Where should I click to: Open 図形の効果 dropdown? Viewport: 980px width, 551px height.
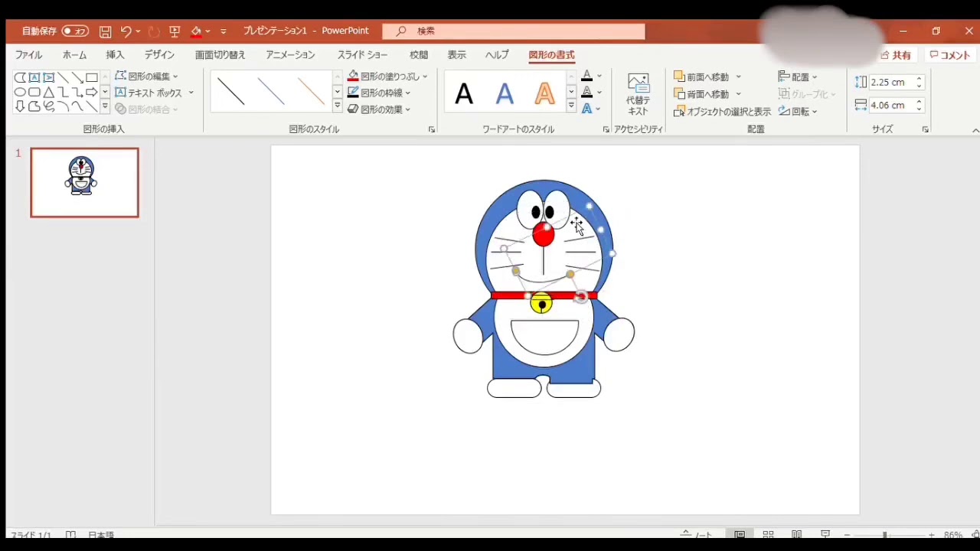pyautogui.click(x=379, y=109)
